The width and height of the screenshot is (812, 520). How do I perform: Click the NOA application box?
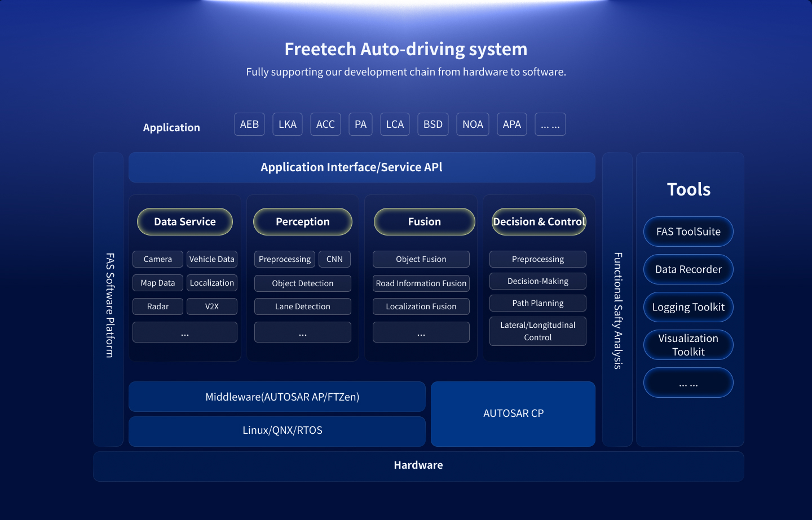coord(473,124)
